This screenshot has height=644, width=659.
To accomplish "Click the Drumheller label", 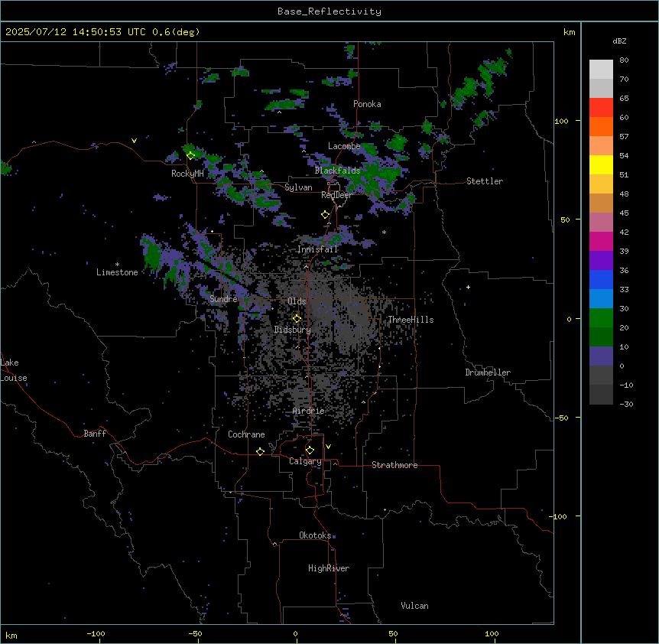I will pyautogui.click(x=488, y=372).
